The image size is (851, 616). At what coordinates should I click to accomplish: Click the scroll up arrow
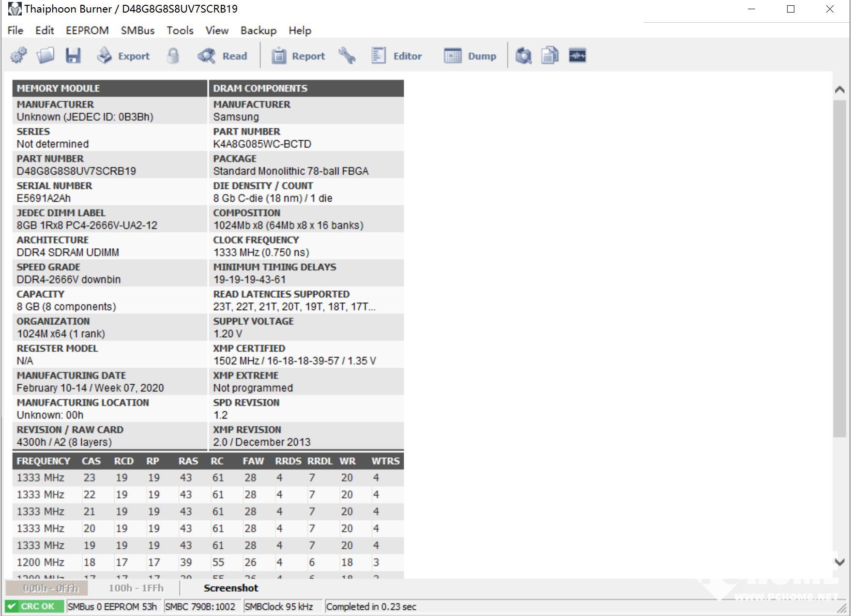[840, 90]
